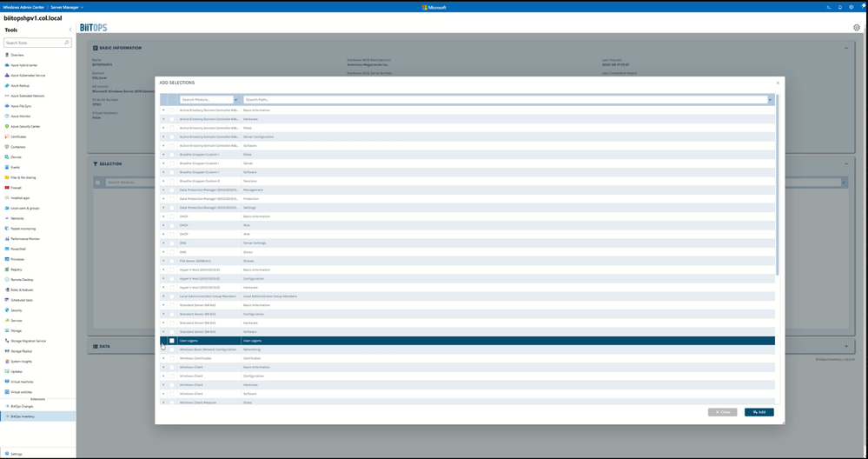The image size is (868, 459).
Task: Open Files & file sharing icon
Action: tap(7, 177)
